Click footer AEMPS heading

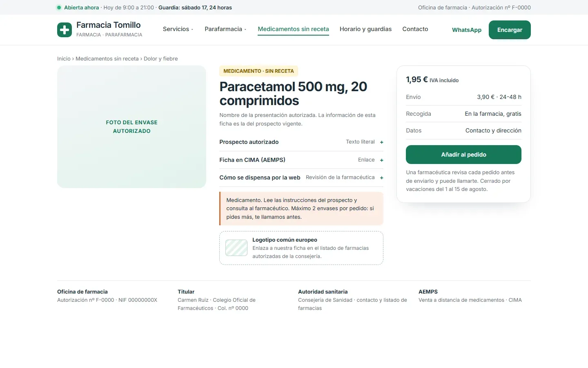pyautogui.click(x=428, y=292)
